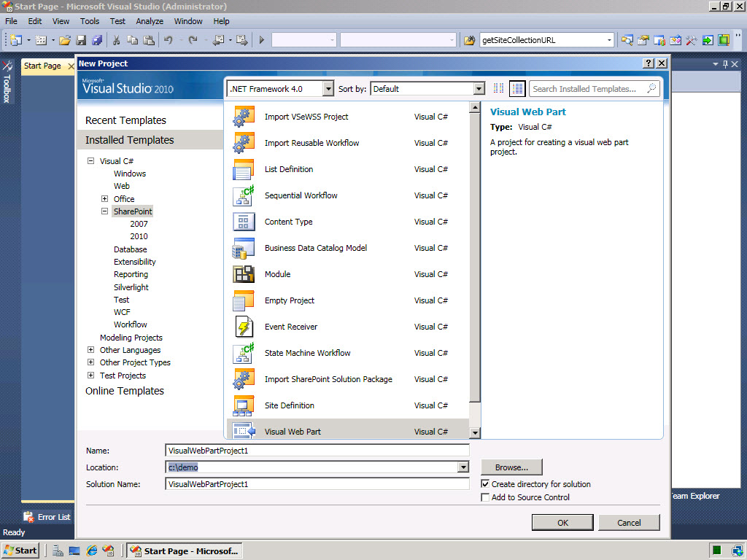Click the template list scrollbar down arrow
The image size is (747, 560).
[x=475, y=432]
